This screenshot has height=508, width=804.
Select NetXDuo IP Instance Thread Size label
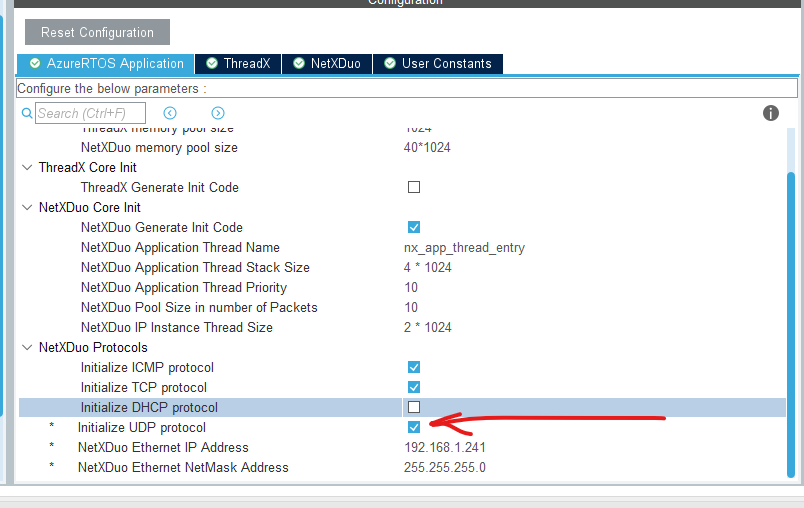tap(176, 328)
